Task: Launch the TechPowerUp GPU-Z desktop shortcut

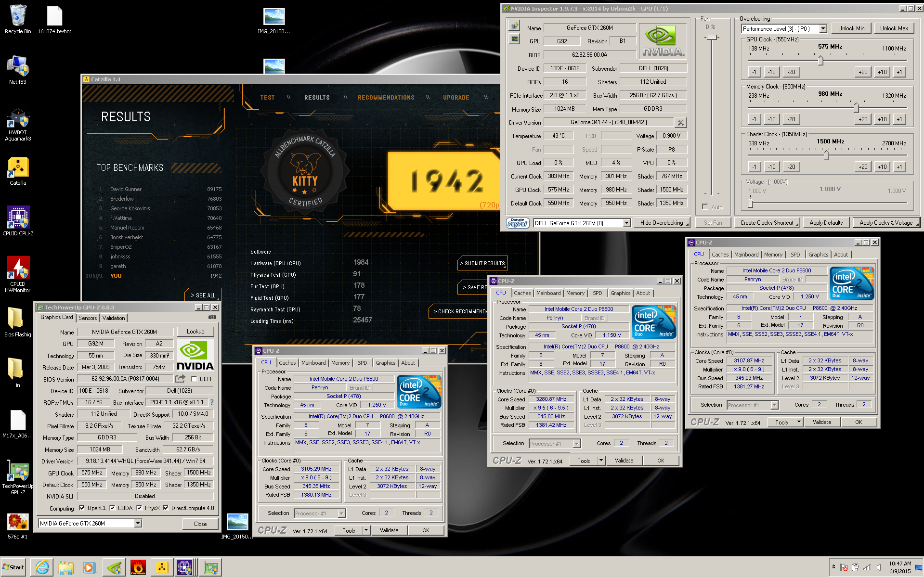Action: (x=18, y=476)
